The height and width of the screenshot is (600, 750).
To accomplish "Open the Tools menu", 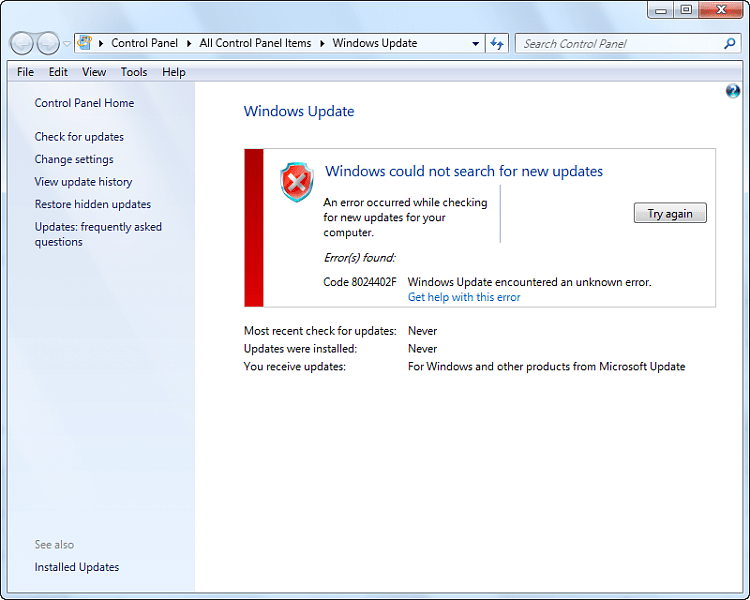I will click(134, 72).
